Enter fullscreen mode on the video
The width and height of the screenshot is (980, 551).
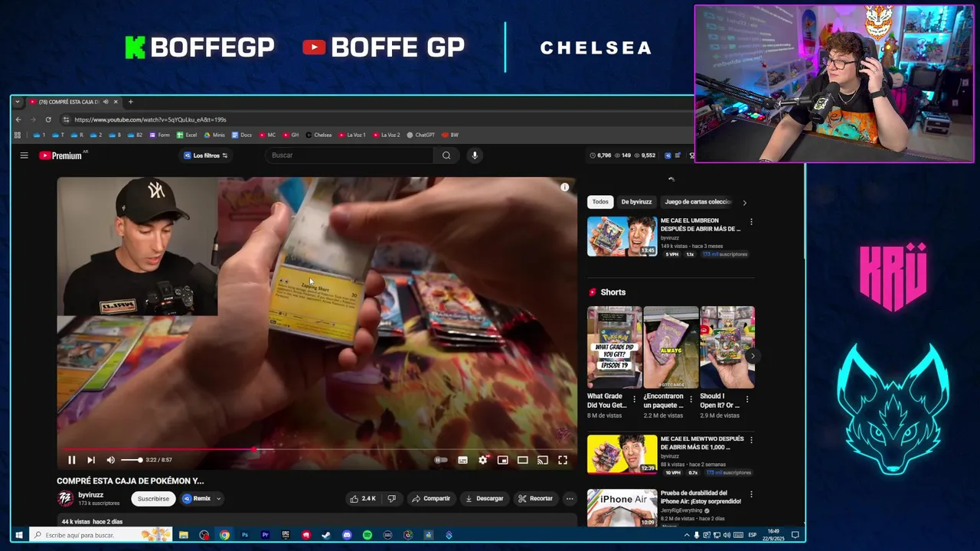click(563, 460)
